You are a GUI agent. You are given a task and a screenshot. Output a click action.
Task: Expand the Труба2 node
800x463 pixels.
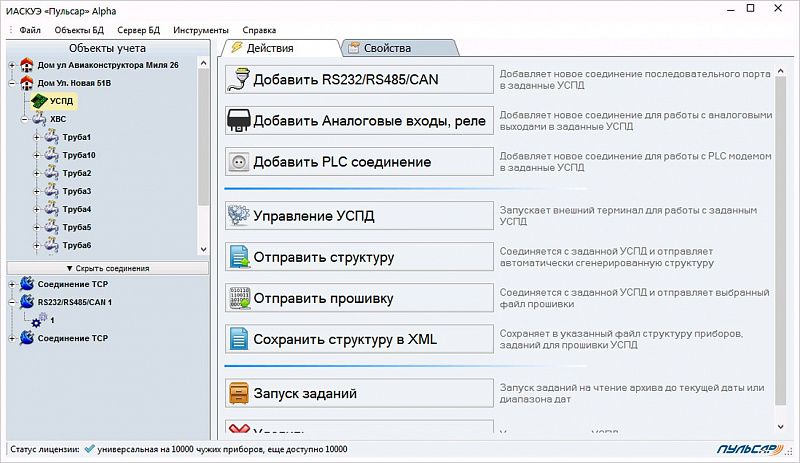point(37,174)
